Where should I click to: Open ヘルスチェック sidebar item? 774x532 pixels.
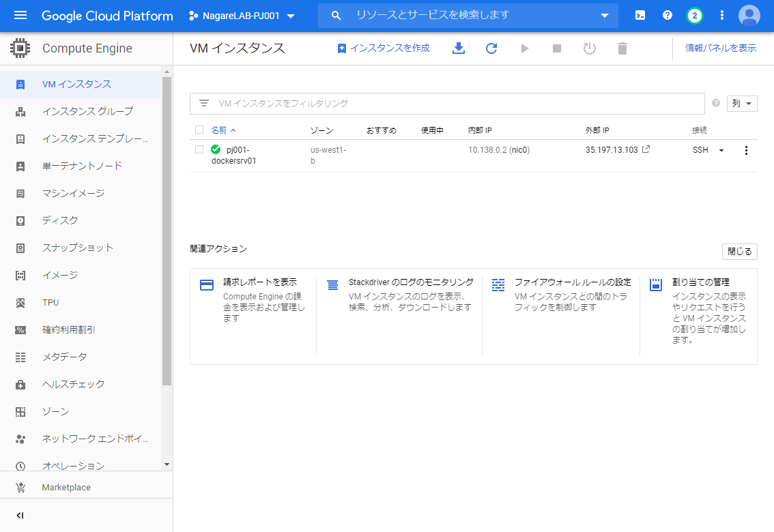click(81, 384)
